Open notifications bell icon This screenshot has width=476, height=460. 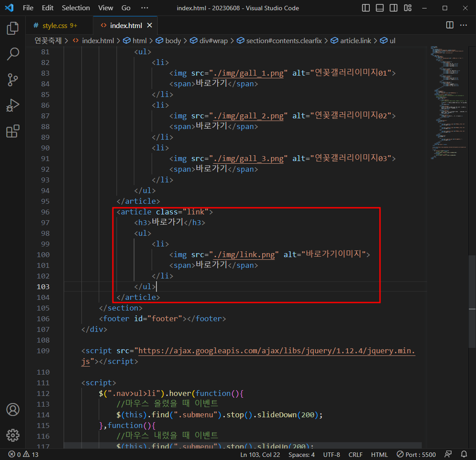[464, 455]
